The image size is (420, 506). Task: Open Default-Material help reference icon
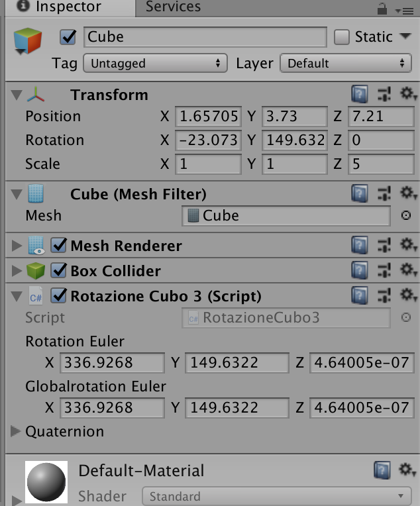click(x=382, y=470)
